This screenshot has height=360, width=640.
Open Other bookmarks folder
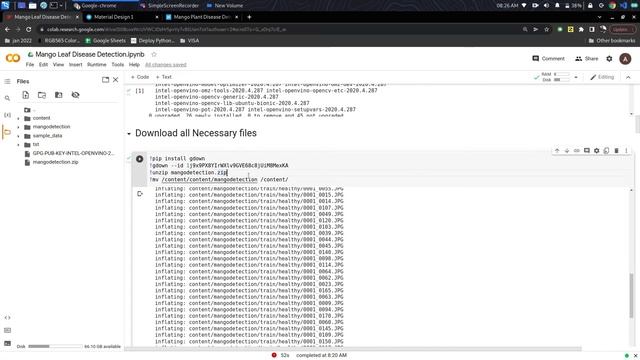[611, 41]
